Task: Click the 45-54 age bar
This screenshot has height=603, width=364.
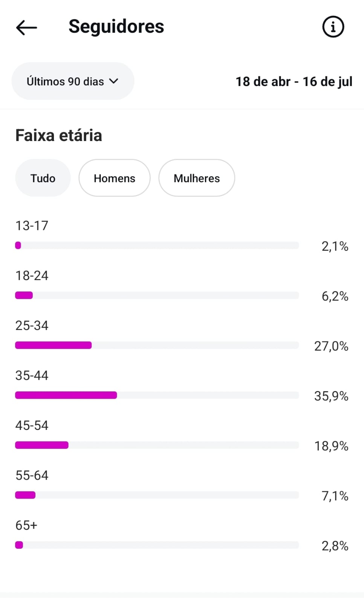Action: [157, 445]
